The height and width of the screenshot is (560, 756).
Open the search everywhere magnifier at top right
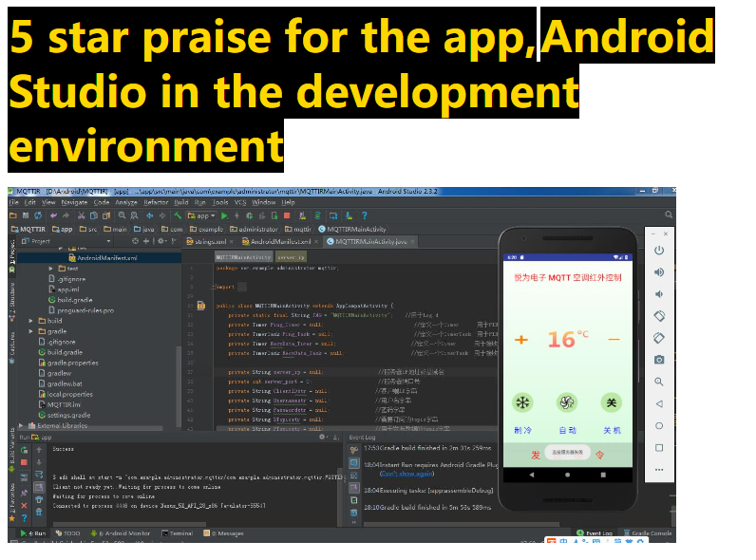669,215
